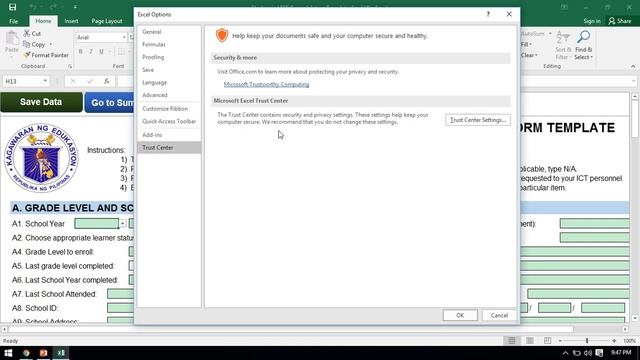
Task: Open Find & Select magnifier
Action: click(x=583, y=38)
